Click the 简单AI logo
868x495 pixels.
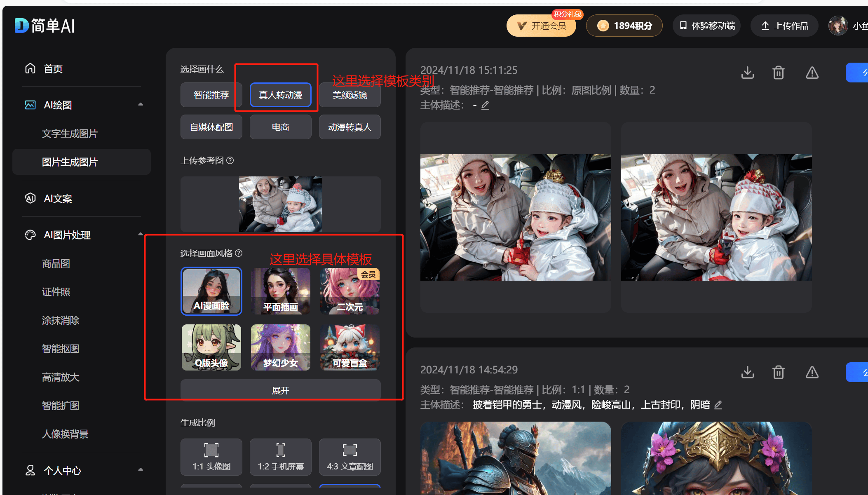point(45,26)
